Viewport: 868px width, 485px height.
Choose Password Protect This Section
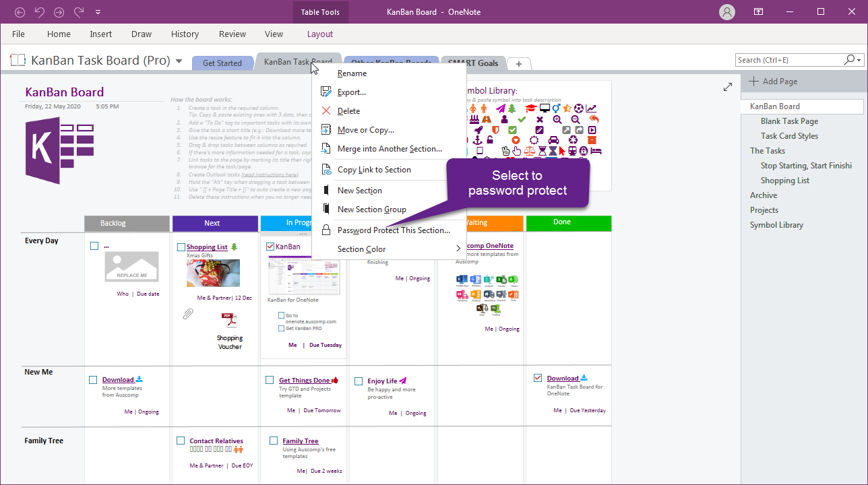coord(390,230)
